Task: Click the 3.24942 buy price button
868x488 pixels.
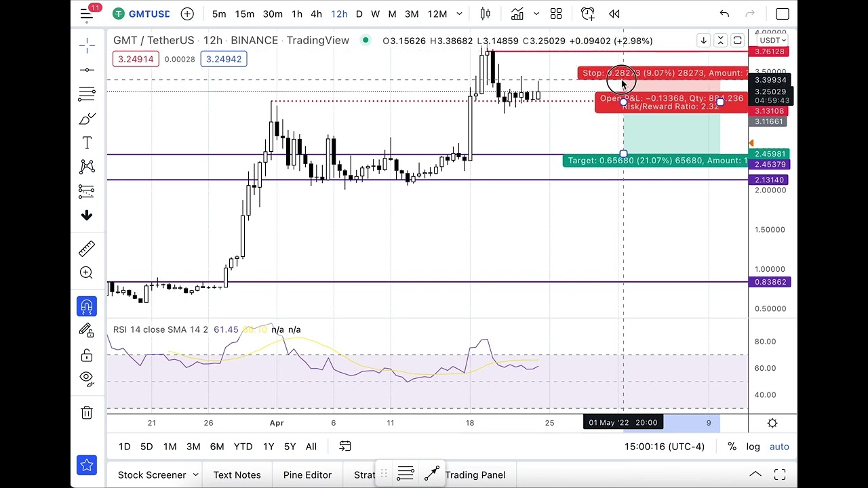Action: click(x=224, y=59)
